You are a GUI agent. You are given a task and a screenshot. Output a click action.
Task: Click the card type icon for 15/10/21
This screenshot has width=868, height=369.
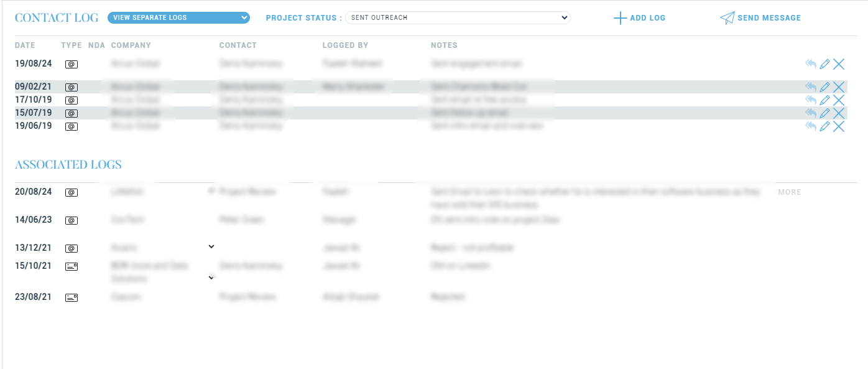tap(72, 266)
